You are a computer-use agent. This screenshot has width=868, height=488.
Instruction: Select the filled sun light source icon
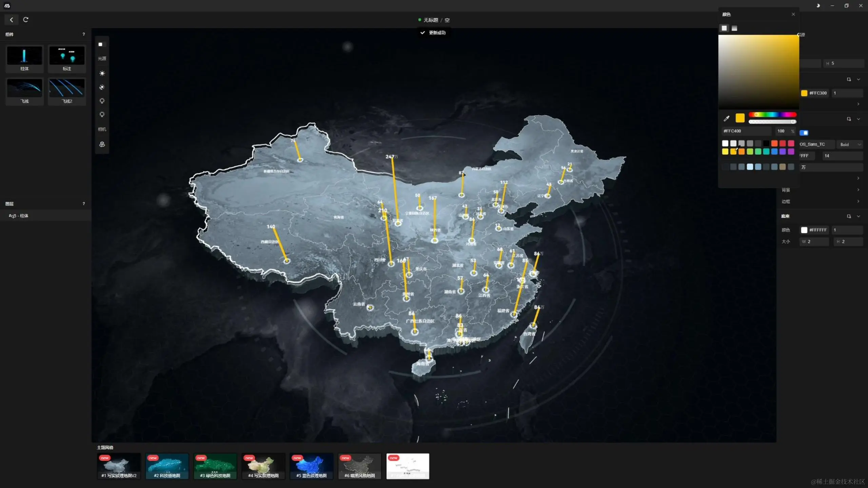pyautogui.click(x=102, y=73)
